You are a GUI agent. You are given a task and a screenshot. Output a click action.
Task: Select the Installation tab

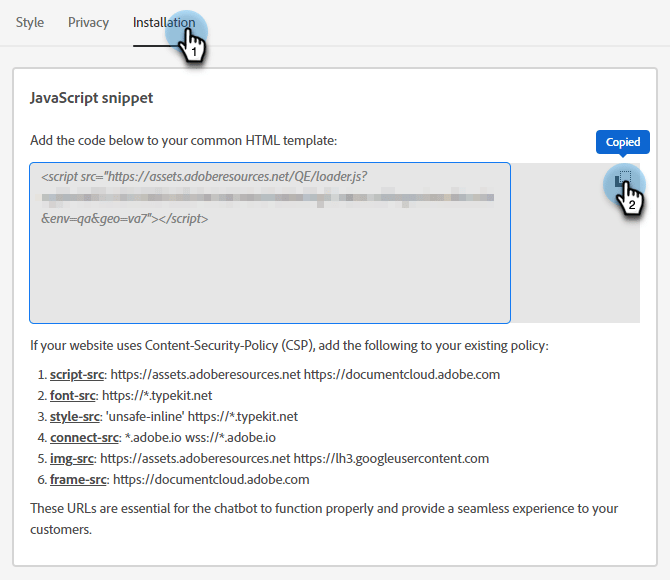pyautogui.click(x=164, y=22)
